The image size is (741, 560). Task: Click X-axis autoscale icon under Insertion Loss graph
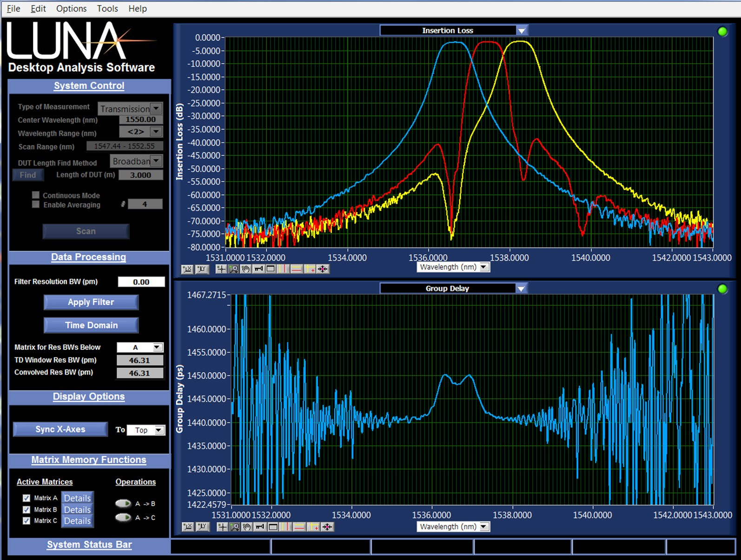click(187, 269)
